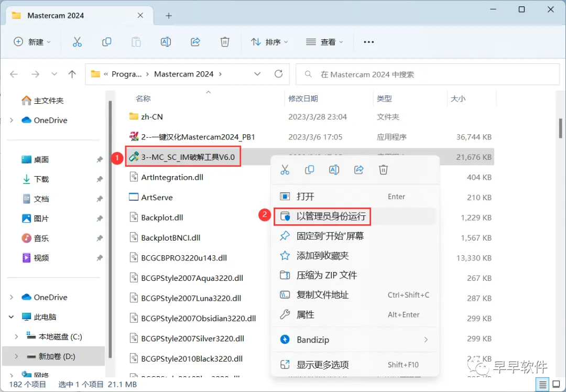
Task: Click Copy icon in context menu
Action: point(309,170)
